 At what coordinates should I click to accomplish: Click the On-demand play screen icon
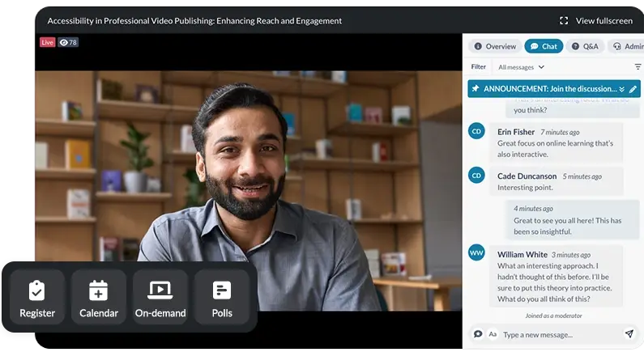(x=160, y=290)
